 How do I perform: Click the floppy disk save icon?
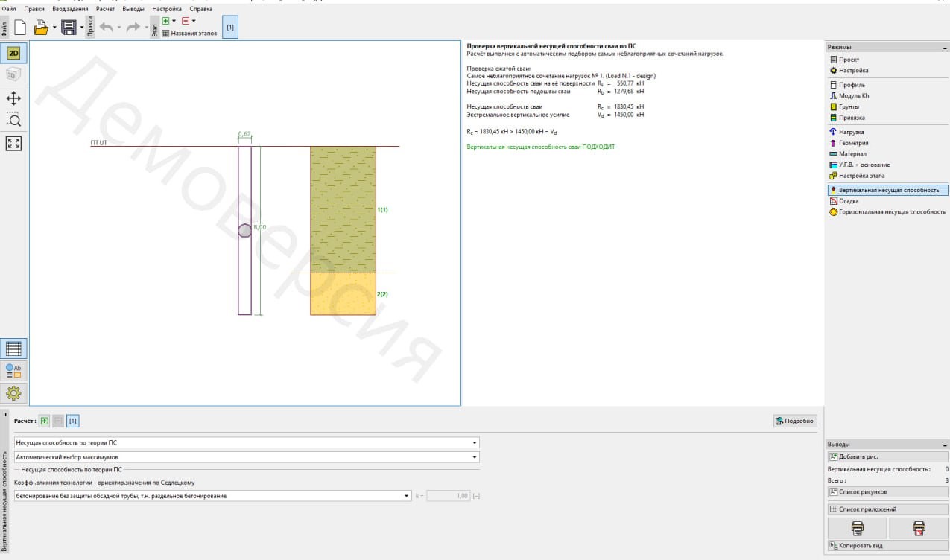[x=69, y=28]
